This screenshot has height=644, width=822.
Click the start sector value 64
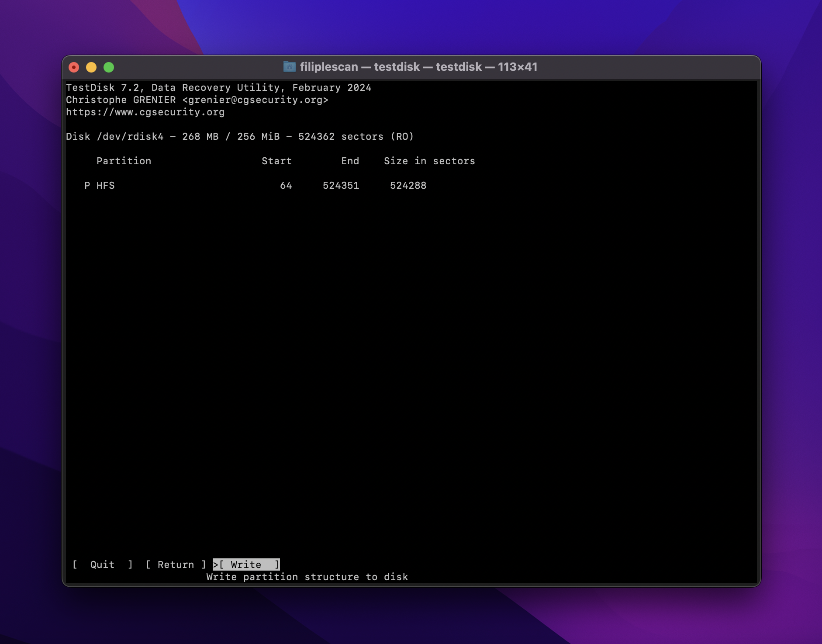pyautogui.click(x=286, y=185)
